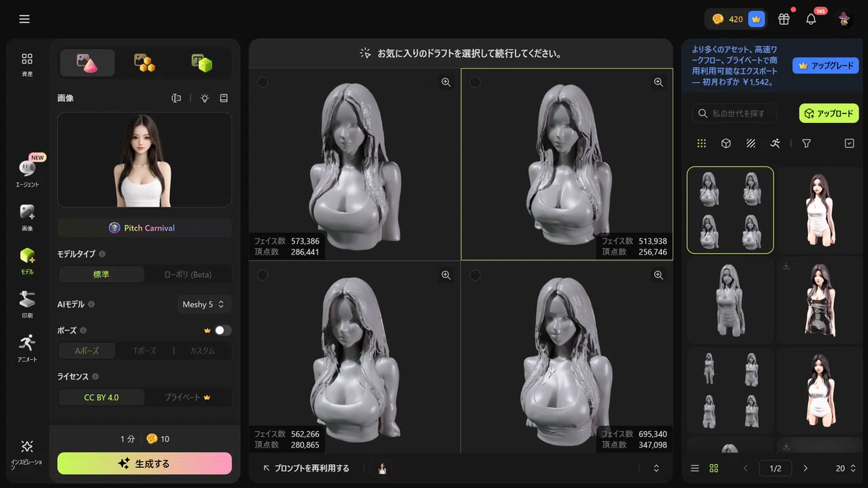Screen dimensions: 868x488
Task: Filter assets by animation running-figure icon
Action: (x=775, y=143)
